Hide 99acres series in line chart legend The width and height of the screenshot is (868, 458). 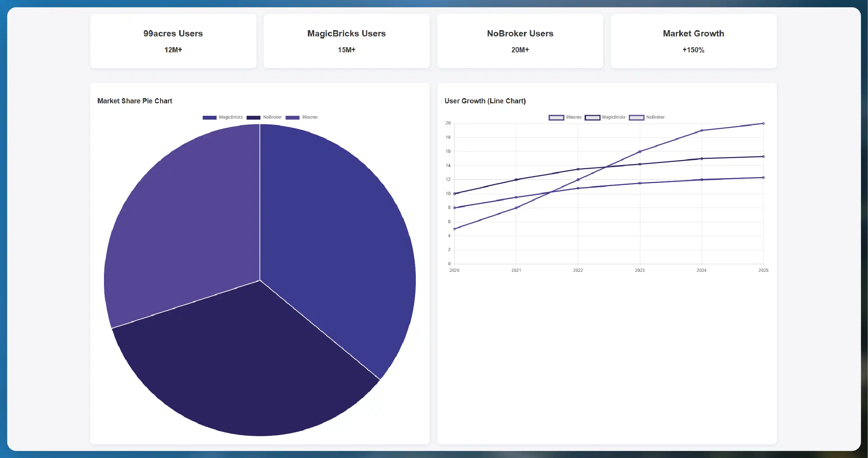(x=556, y=118)
